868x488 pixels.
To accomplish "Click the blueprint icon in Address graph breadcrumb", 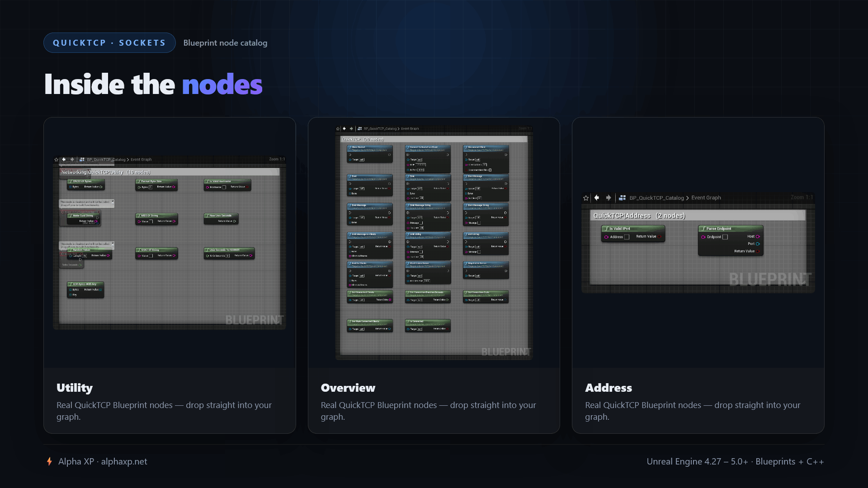I will tap(623, 197).
